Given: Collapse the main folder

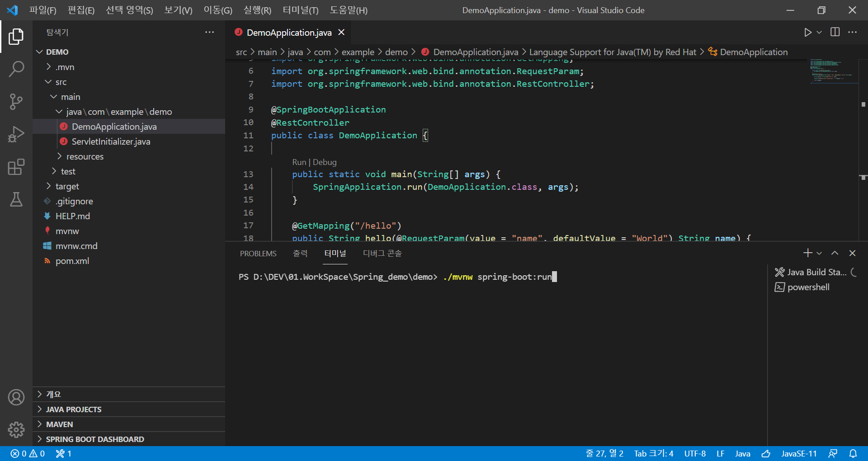Looking at the screenshot, I should coord(129,97).
